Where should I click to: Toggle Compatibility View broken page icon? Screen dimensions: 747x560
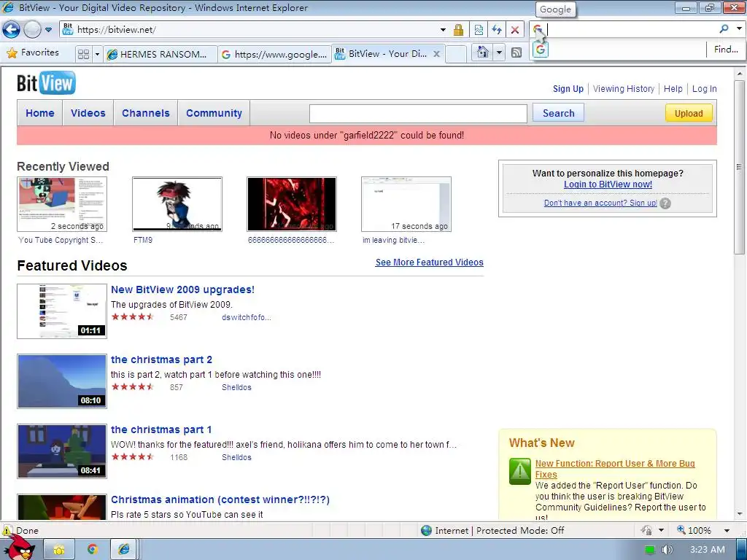point(479,30)
